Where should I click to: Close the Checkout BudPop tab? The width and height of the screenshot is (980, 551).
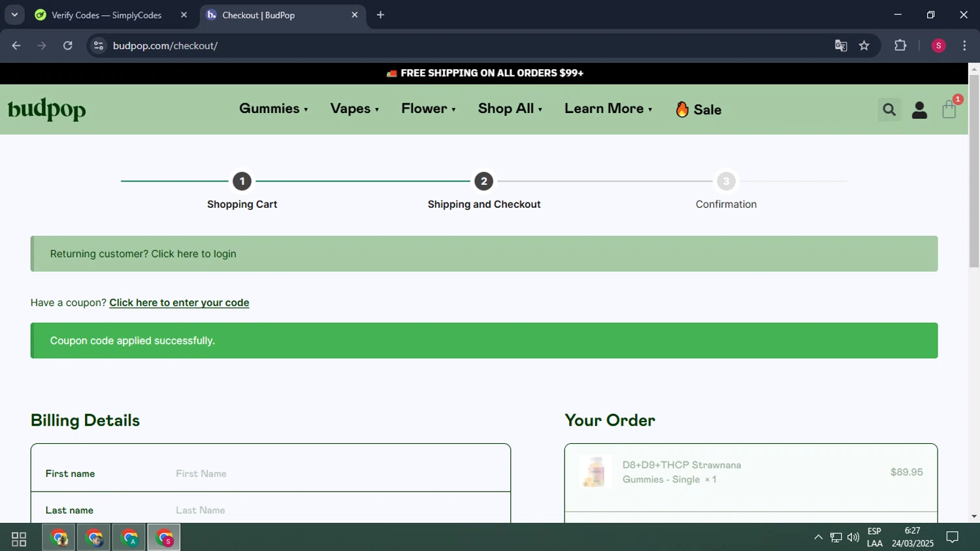coord(355,15)
